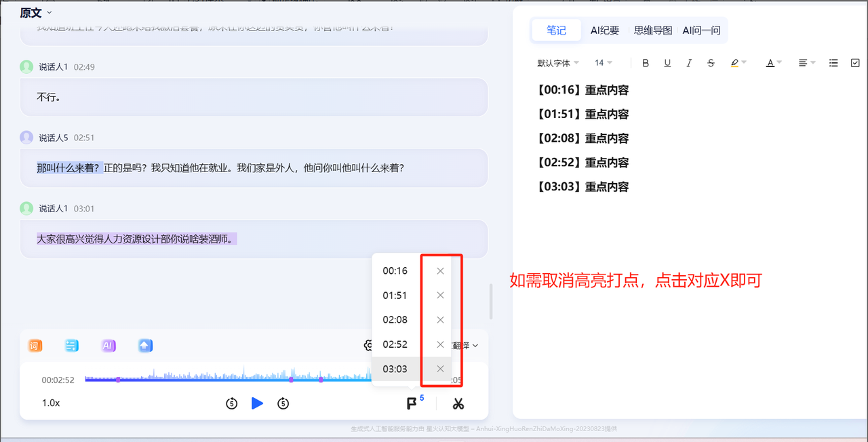This screenshot has width=868, height=442.
Task: Click the purple AI icon above waveform
Action: tap(108, 346)
